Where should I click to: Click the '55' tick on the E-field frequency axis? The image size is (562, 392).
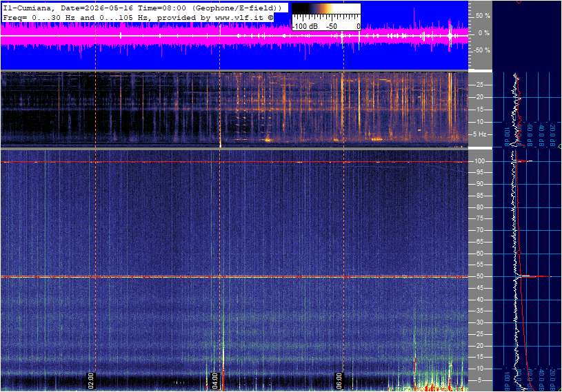point(479,265)
